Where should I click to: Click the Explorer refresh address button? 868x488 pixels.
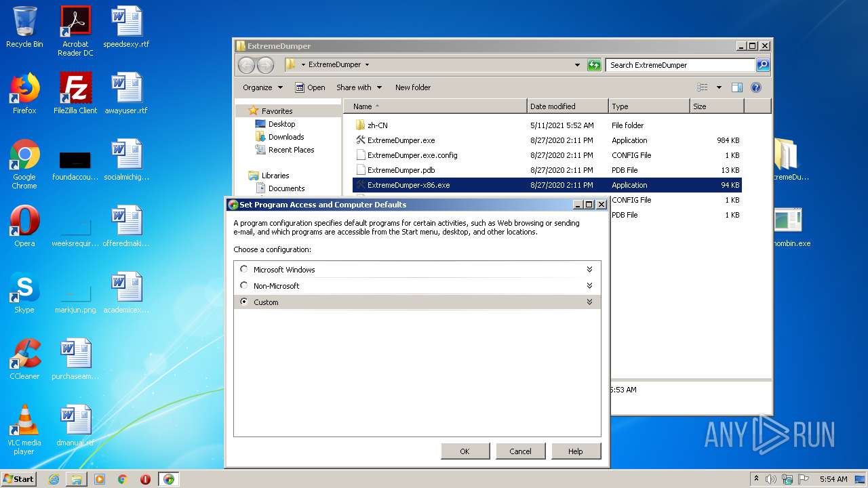594,65
